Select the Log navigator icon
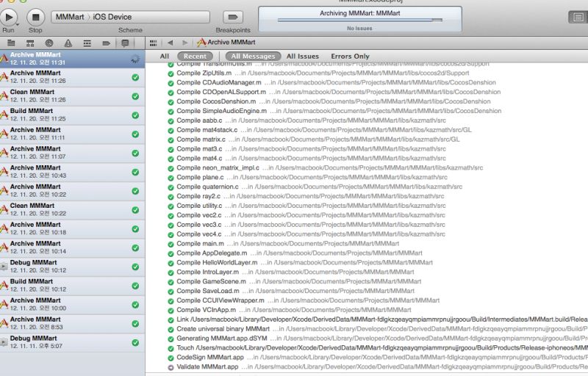Screen dimensions: 588x376 [125, 43]
